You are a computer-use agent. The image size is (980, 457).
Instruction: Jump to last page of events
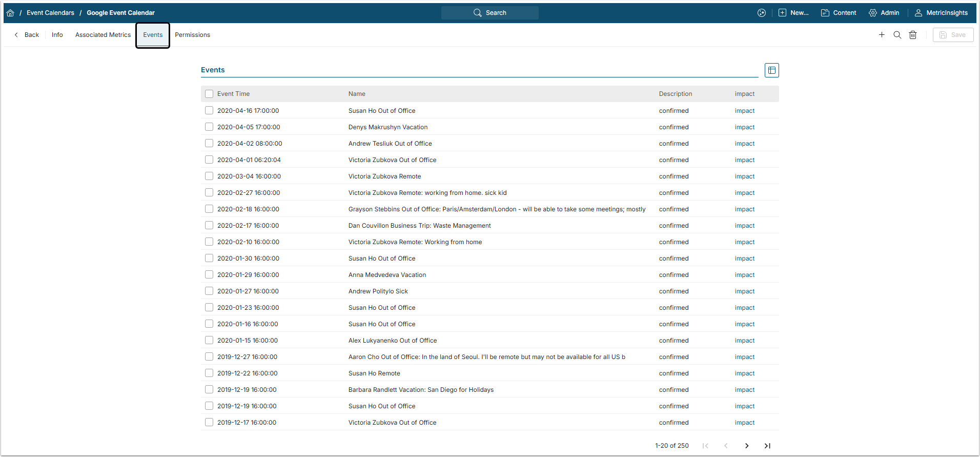767,446
